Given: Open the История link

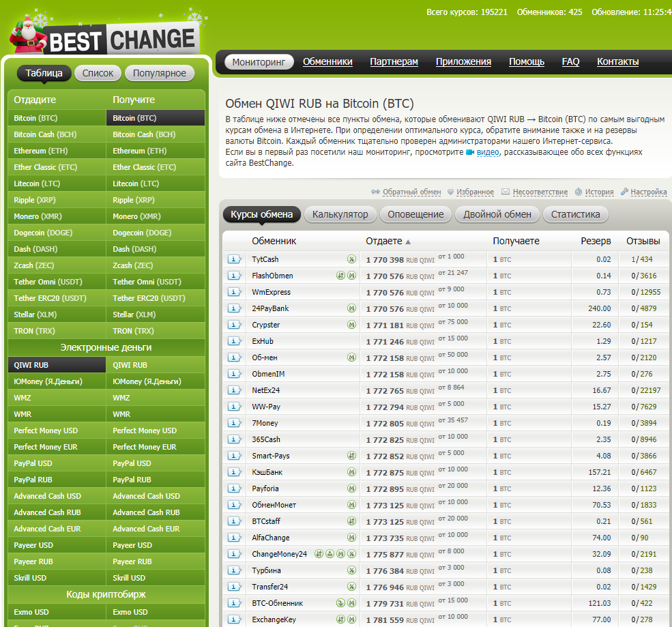Looking at the screenshot, I should click(x=599, y=192).
